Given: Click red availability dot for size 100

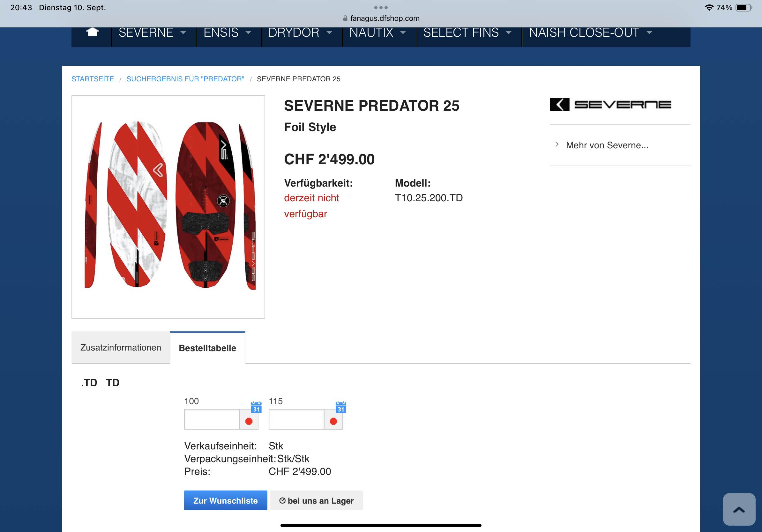Looking at the screenshot, I should click(x=249, y=421).
